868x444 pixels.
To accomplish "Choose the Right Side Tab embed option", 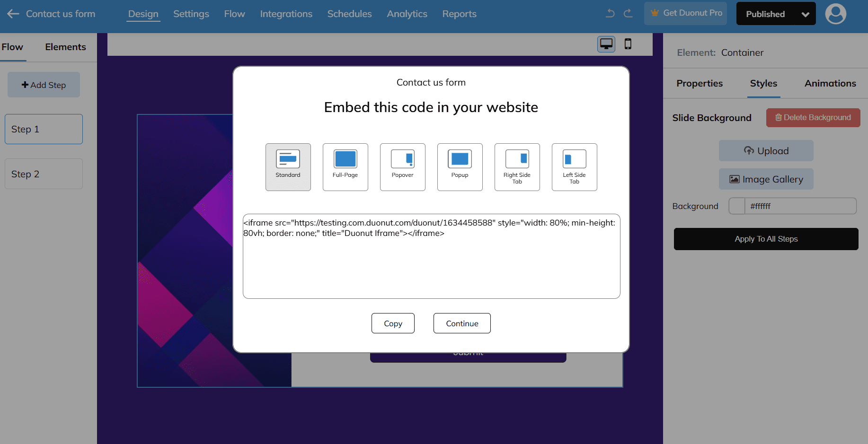I will coord(517,167).
